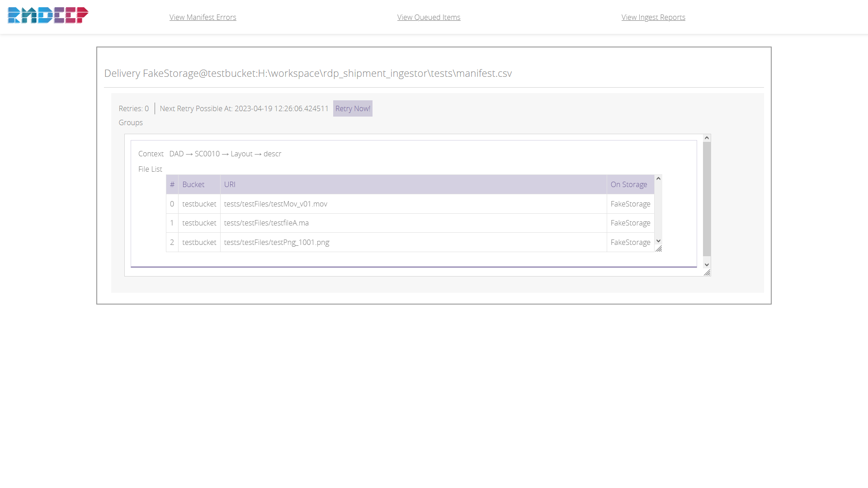The width and height of the screenshot is (868, 488).
Task: Open View Manifest Errors link
Action: [203, 17]
